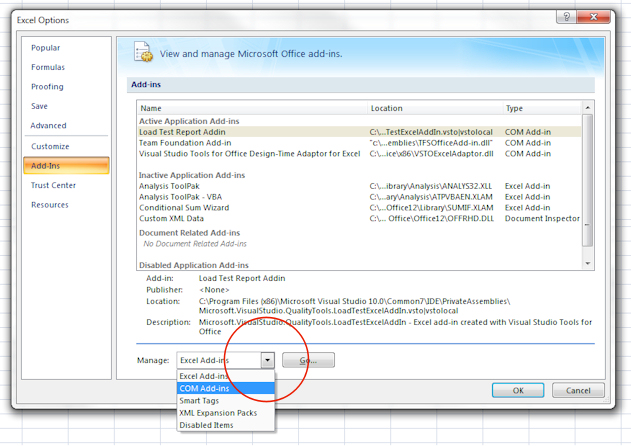Select Conditional Sum Wizard add-in

click(x=359, y=208)
